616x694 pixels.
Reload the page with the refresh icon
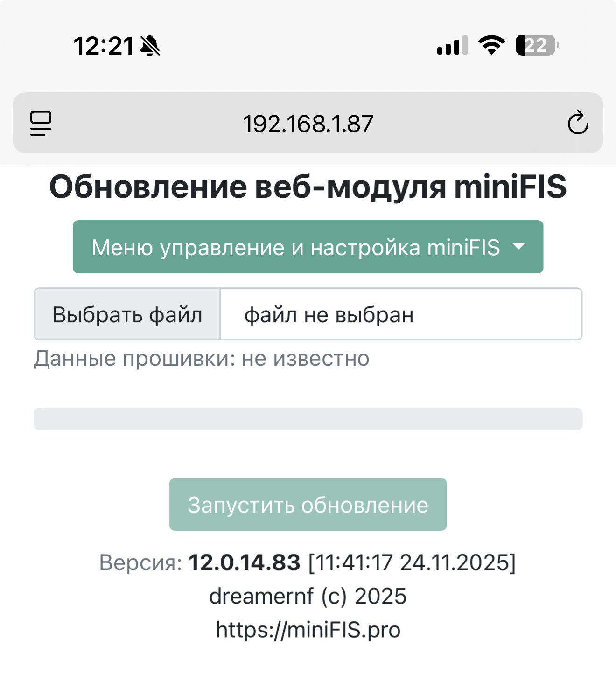[x=578, y=123]
